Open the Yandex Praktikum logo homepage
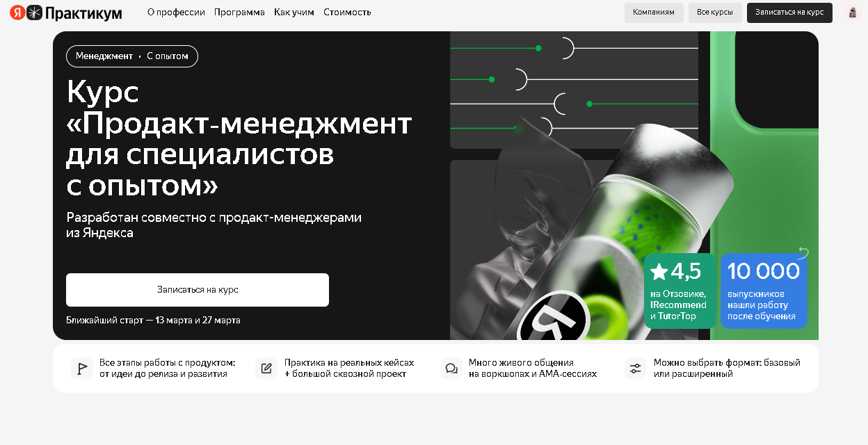This screenshot has height=445, width=868. [66, 13]
